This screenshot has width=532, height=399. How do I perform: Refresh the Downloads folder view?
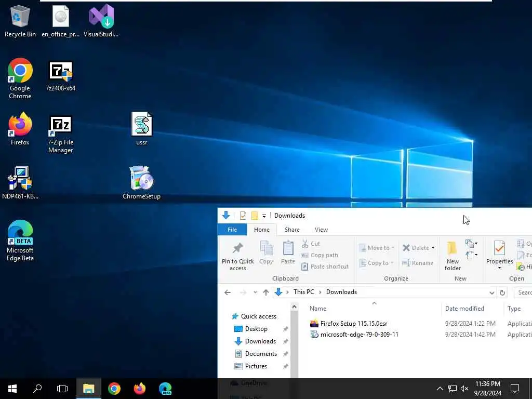pyautogui.click(x=502, y=292)
